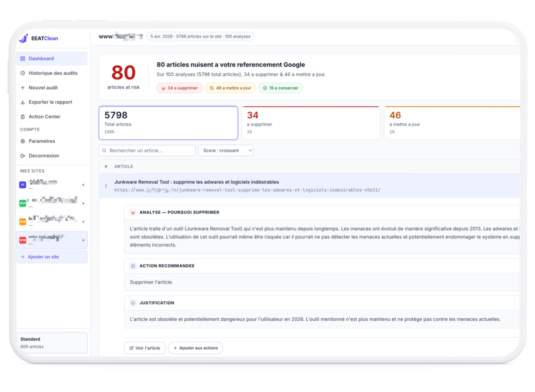Click the Exporter le rapport download icon

click(23, 102)
